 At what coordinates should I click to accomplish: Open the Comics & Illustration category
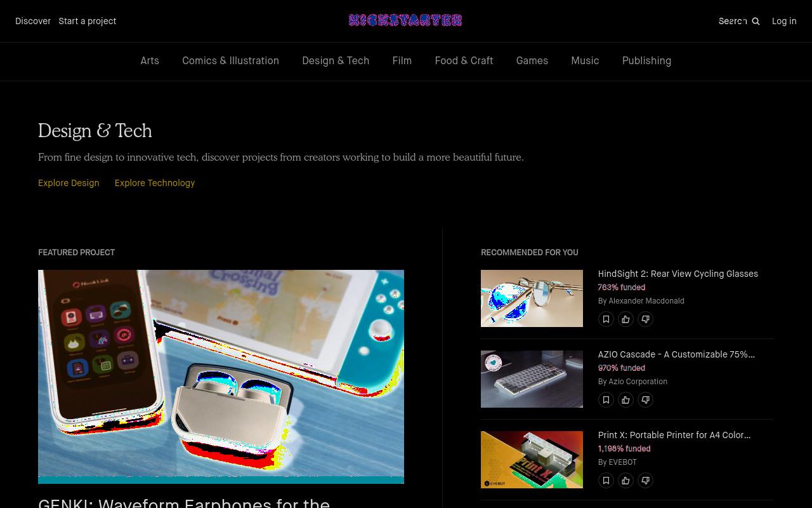coord(230,61)
